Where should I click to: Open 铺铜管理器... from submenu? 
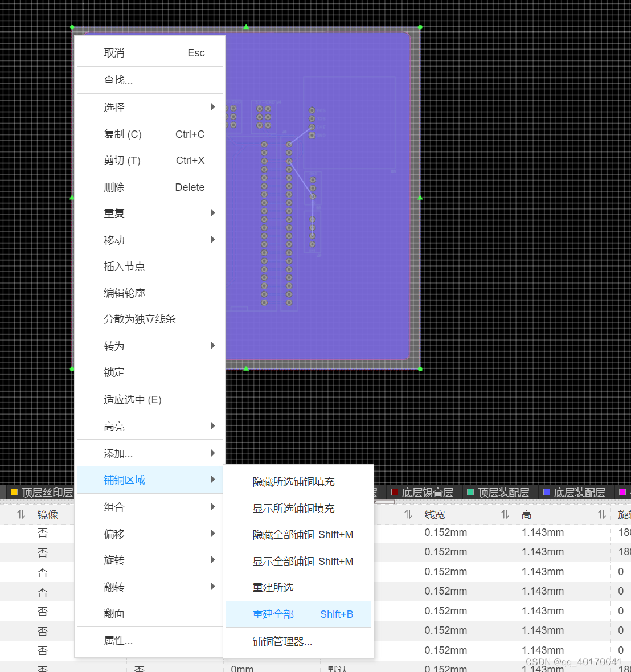tap(298, 642)
